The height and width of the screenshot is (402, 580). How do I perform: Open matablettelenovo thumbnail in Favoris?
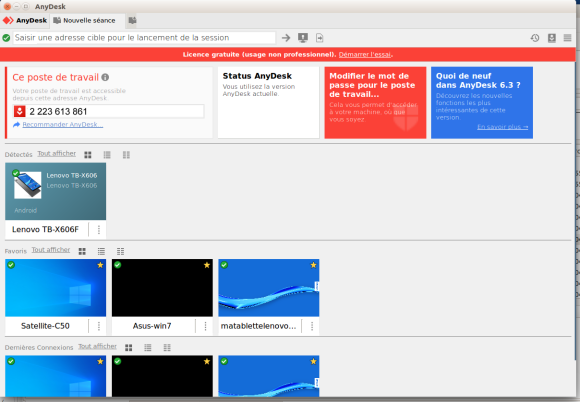click(x=269, y=288)
